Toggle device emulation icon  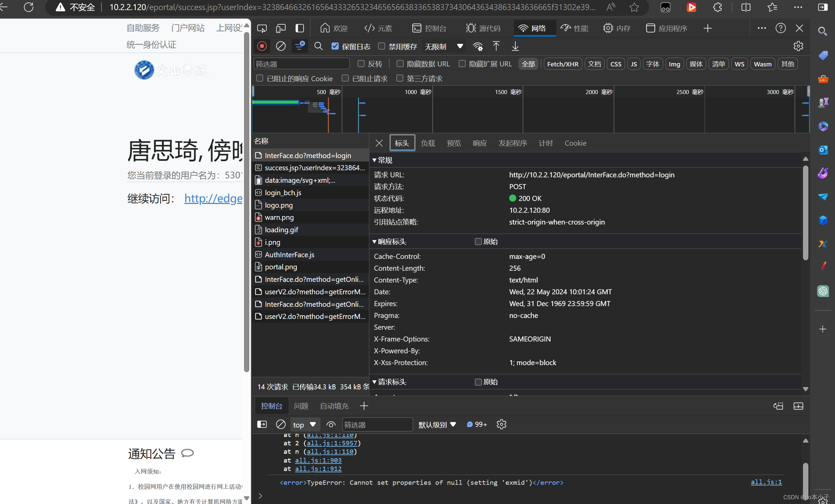coord(281,28)
